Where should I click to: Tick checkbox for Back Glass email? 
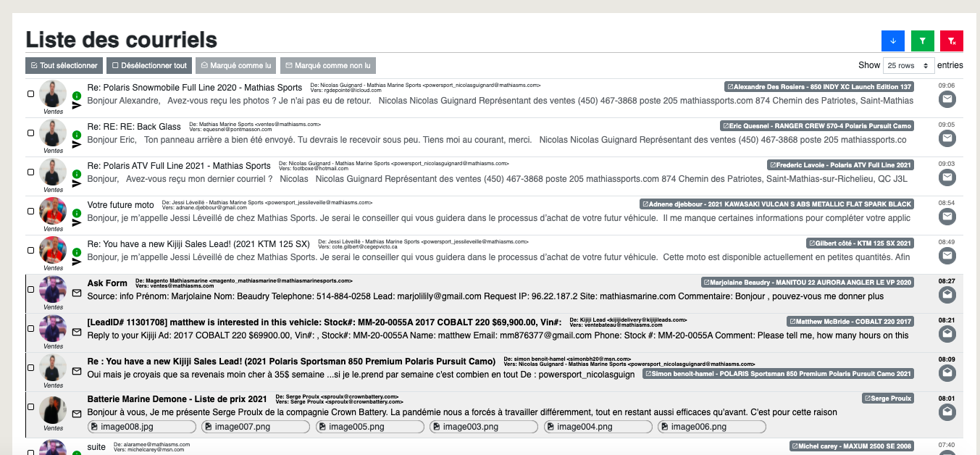point(30,133)
